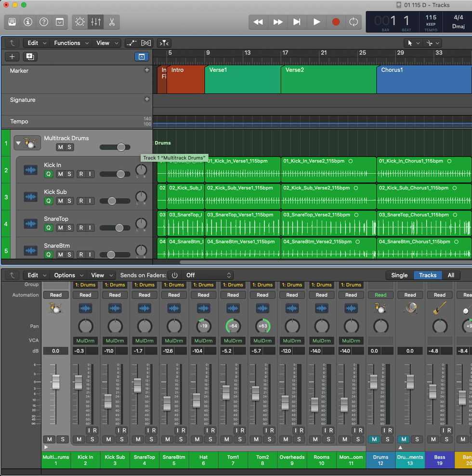Image resolution: width=472 pixels, height=476 pixels.
Task: Show automation curve icon in tracks toolbar
Action: pos(131,43)
